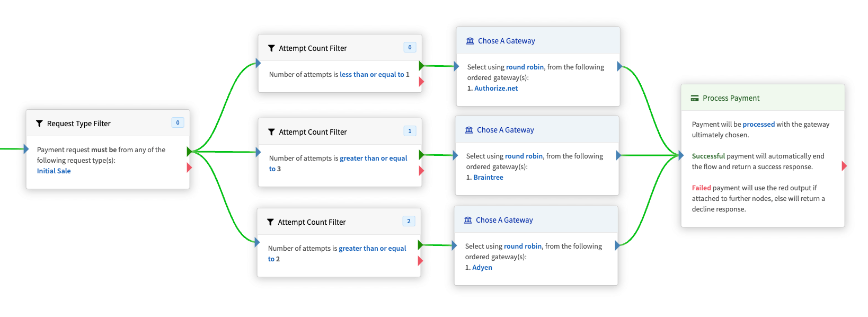This screenshot has width=868, height=317.
Task: Click the bank icon on Adyen gateway node
Action: coord(468,220)
